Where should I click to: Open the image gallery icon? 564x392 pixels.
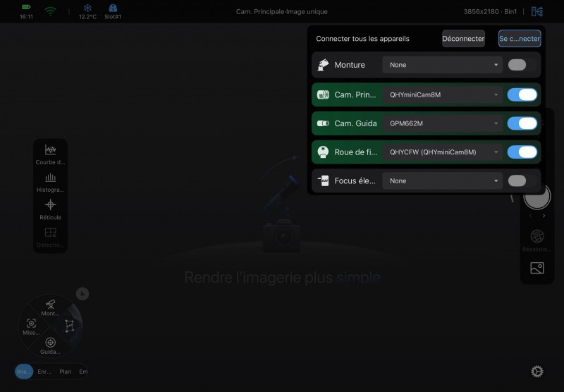pos(537,268)
